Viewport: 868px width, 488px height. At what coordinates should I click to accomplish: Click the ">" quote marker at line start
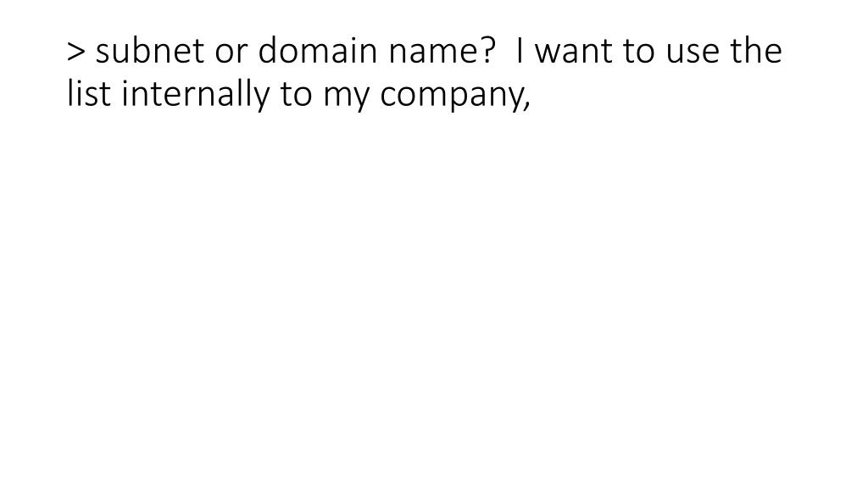pos(76,52)
